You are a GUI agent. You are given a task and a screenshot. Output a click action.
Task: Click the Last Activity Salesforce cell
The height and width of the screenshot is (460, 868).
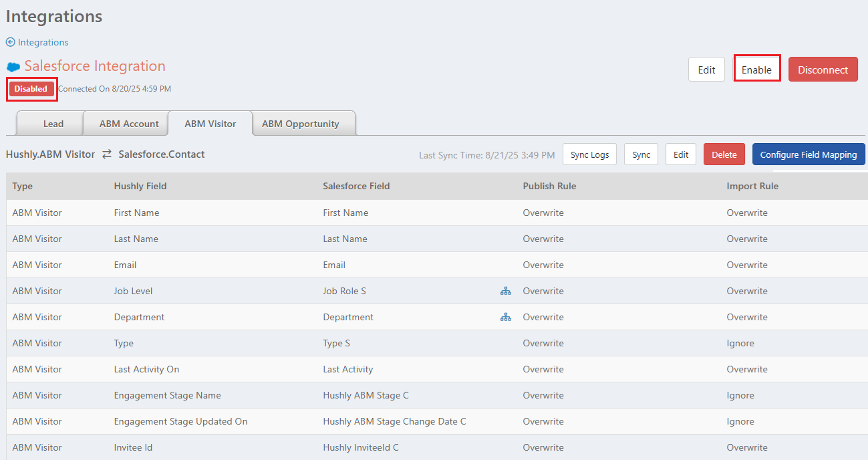pyautogui.click(x=348, y=369)
